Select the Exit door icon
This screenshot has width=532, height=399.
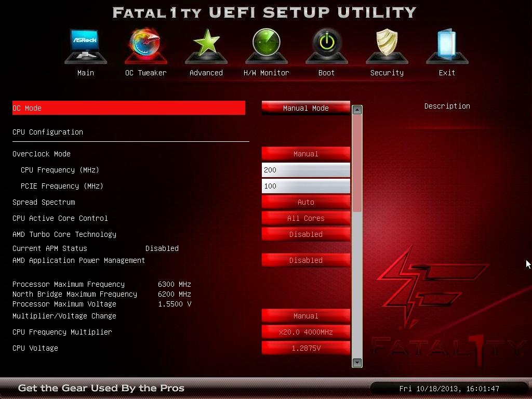447,46
